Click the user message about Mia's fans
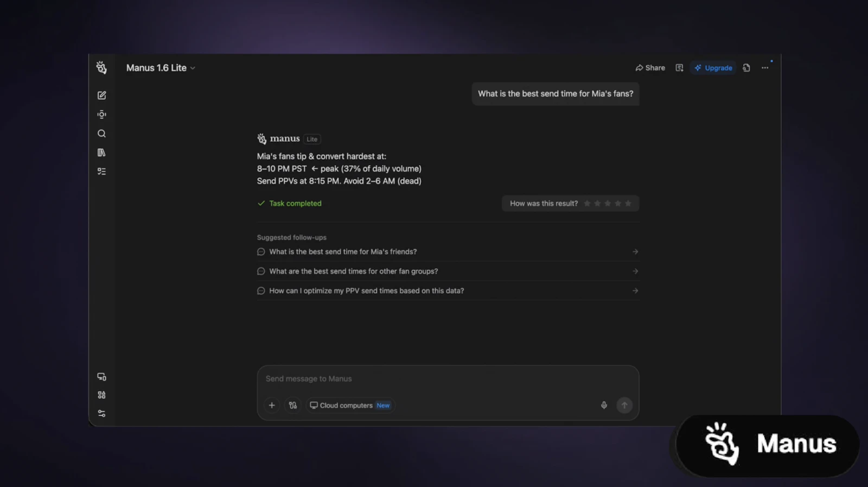 pyautogui.click(x=556, y=94)
